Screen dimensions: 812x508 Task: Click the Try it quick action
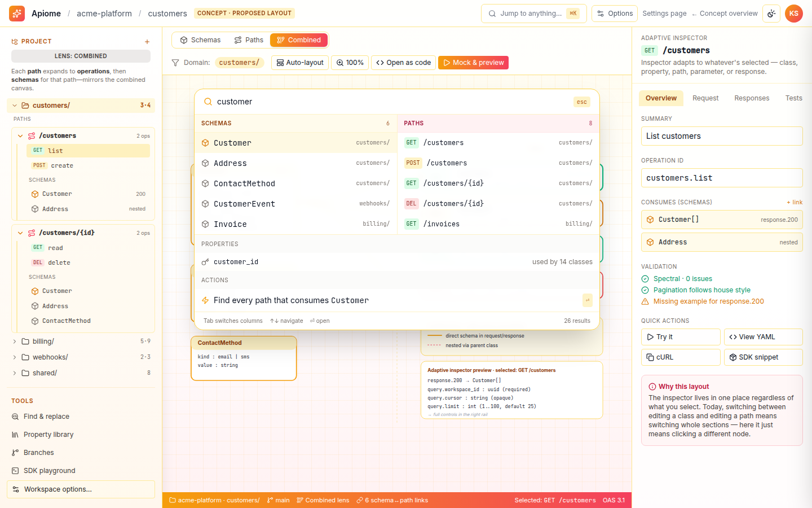[x=681, y=337]
